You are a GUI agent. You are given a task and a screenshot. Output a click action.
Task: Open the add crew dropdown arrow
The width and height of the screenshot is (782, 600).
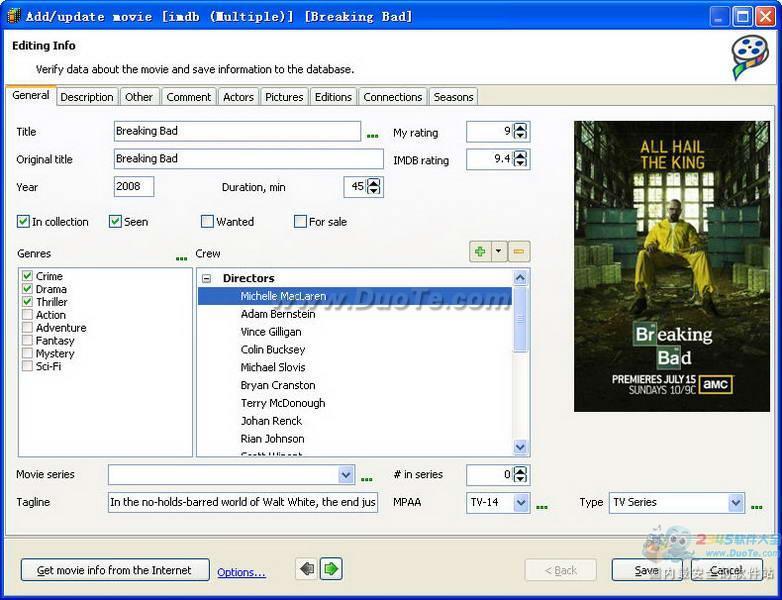click(x=499, y=251)
